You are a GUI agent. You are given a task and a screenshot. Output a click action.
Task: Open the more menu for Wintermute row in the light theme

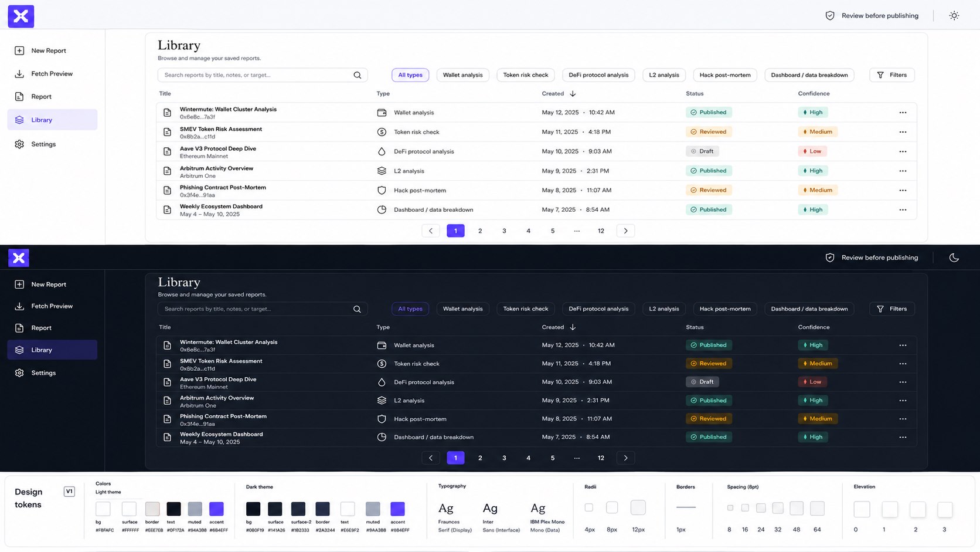903,113
